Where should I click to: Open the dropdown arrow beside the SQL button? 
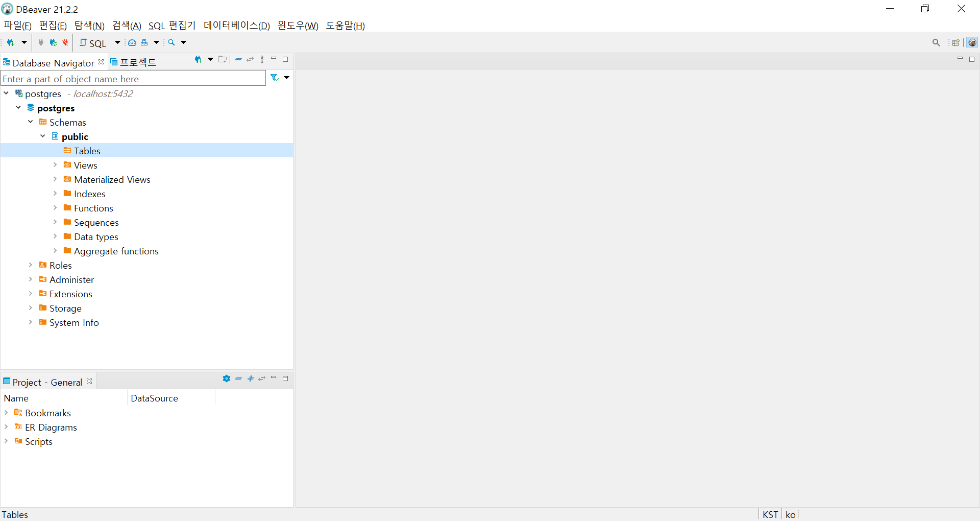[117, 43]
